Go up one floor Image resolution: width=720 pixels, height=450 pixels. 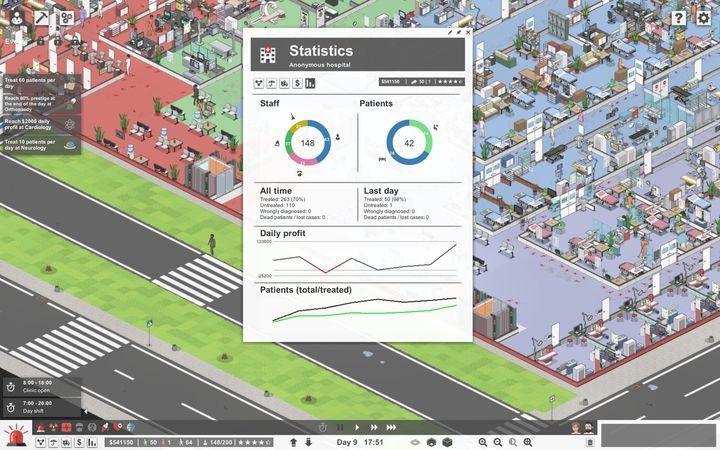click(x=294, y=442)
